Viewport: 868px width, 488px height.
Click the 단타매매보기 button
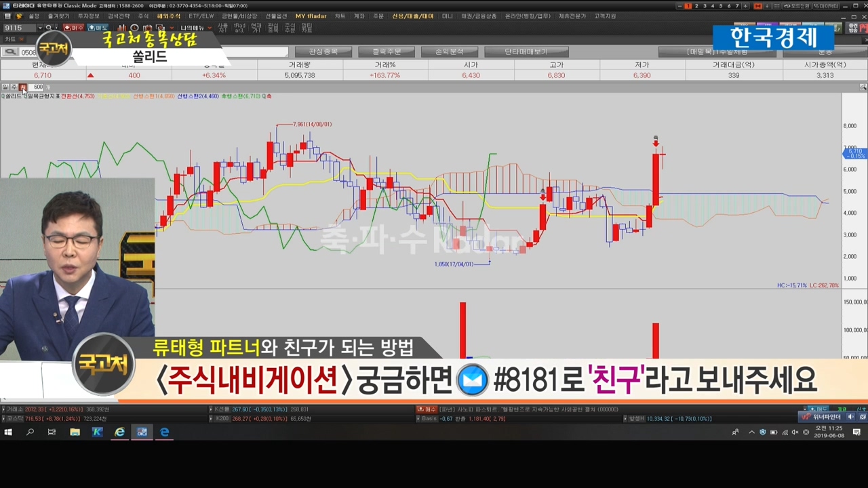click(526, 52)
